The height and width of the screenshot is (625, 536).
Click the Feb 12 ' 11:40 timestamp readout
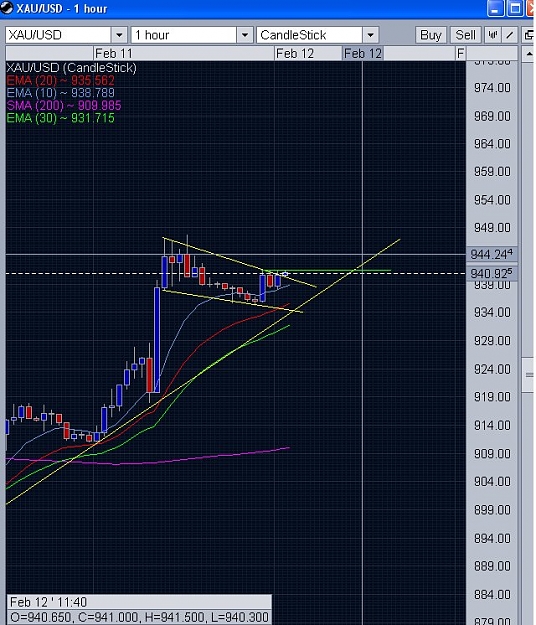click(48, 601)
